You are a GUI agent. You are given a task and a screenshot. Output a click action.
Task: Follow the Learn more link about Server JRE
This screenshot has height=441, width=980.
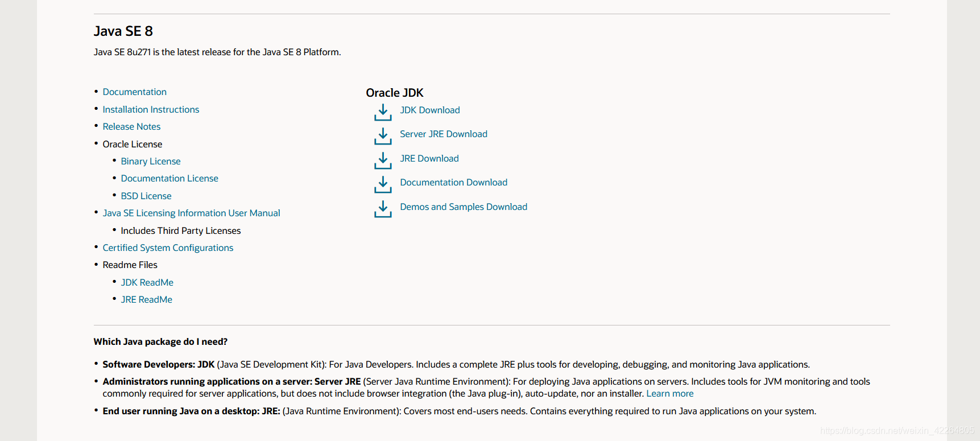[x=670, y=393]
